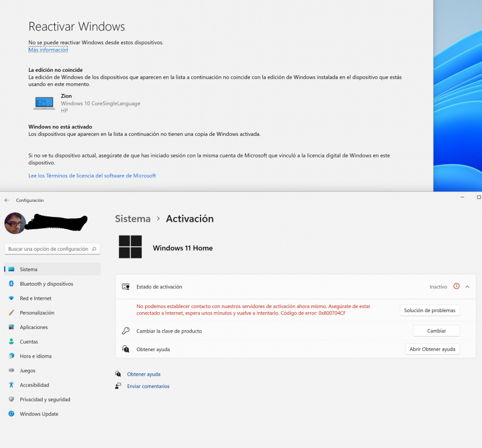This screenshot has width=482, height=448.
Task: Click the Obtener ayuda row icon
Action: (x=126, y=349)
